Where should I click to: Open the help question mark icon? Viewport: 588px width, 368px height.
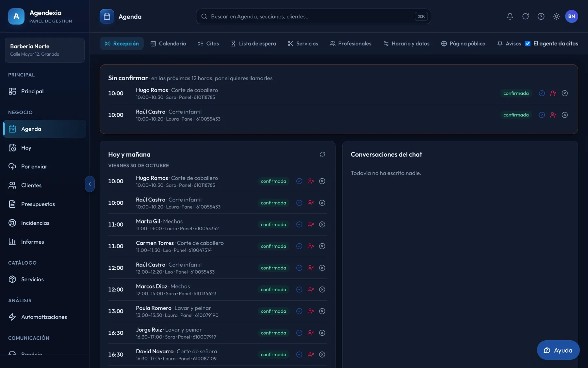point(541,16)
